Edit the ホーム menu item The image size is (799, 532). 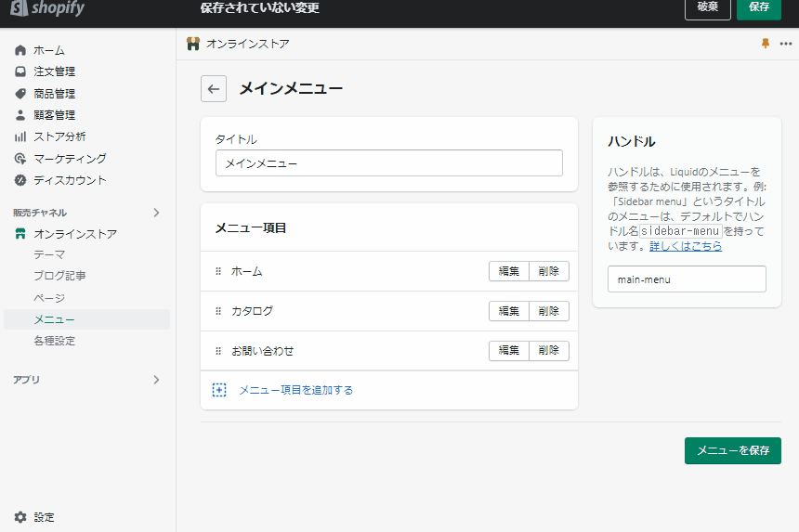[508, 271]
